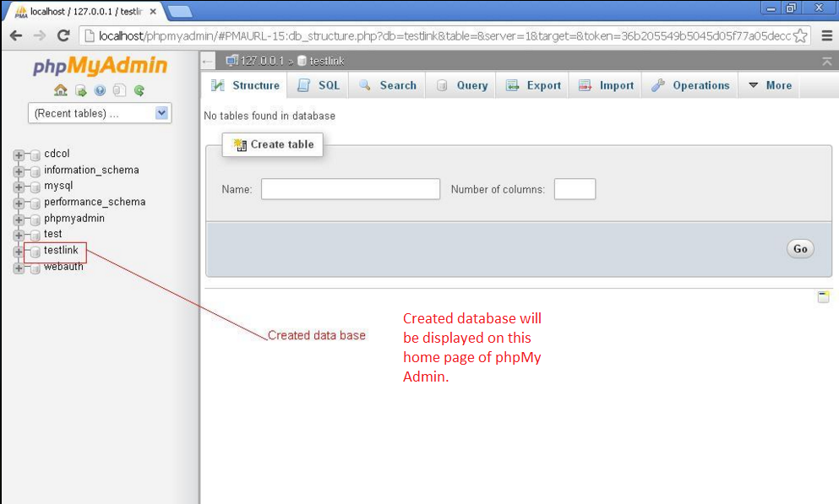Screen dimensions: 839x504
Task: Expand the performance_schema database node
Action: point(19,203)
